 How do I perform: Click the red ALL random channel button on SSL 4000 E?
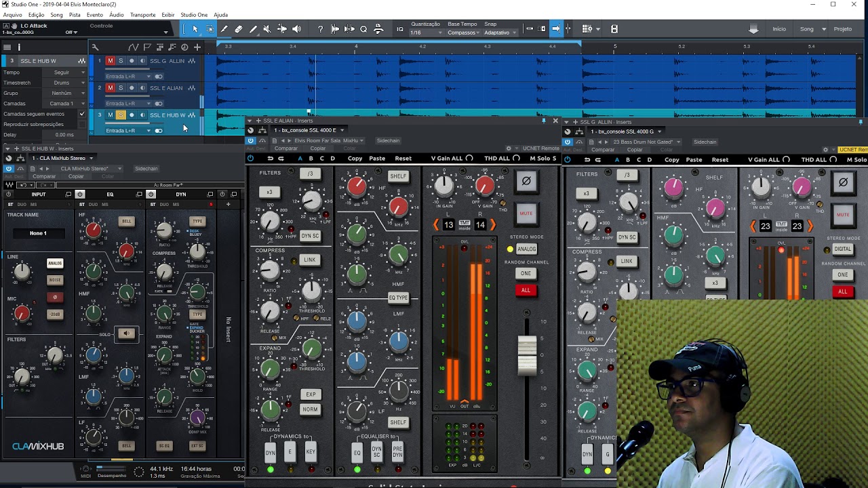pos(526,290)
